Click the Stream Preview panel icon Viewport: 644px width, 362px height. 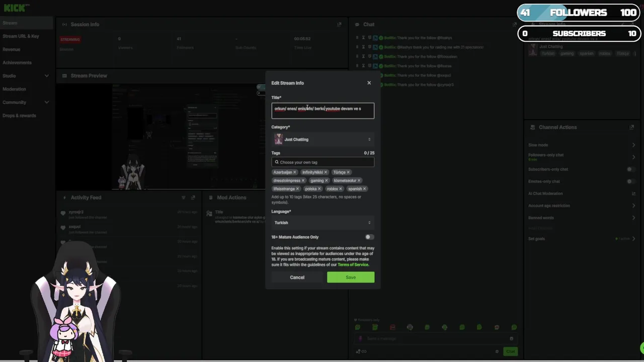point(64,76)
